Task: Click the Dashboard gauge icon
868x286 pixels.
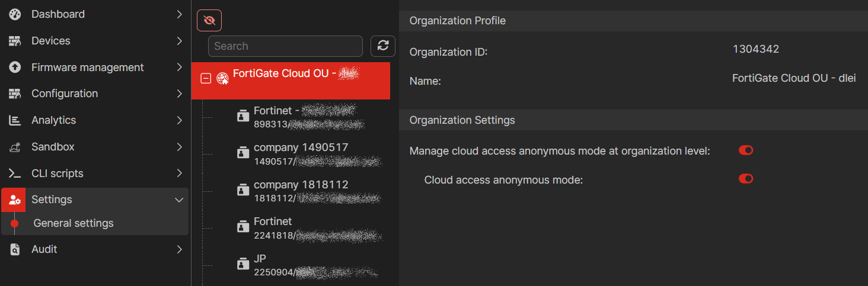Action: point(15,14)
